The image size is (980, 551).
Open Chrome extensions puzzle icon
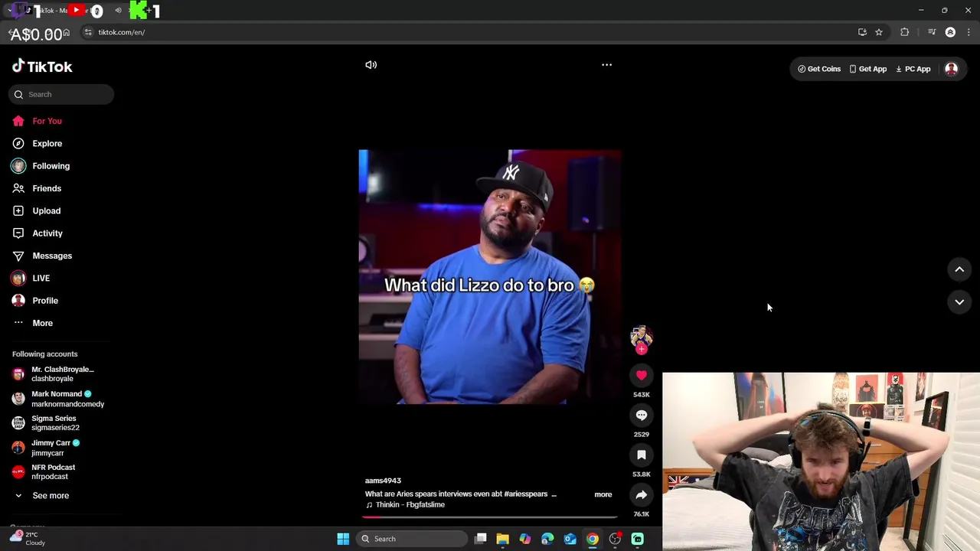click(905, 32)
